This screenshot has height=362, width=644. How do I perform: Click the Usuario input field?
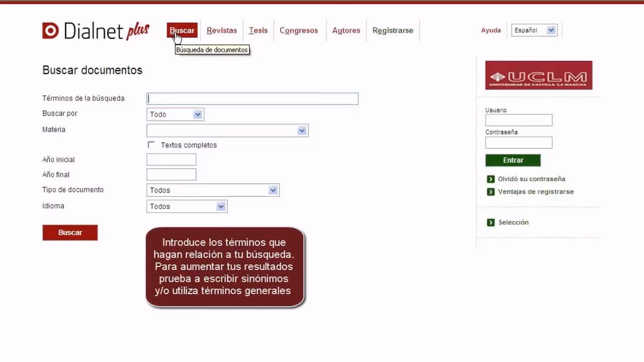coord(519,120)
